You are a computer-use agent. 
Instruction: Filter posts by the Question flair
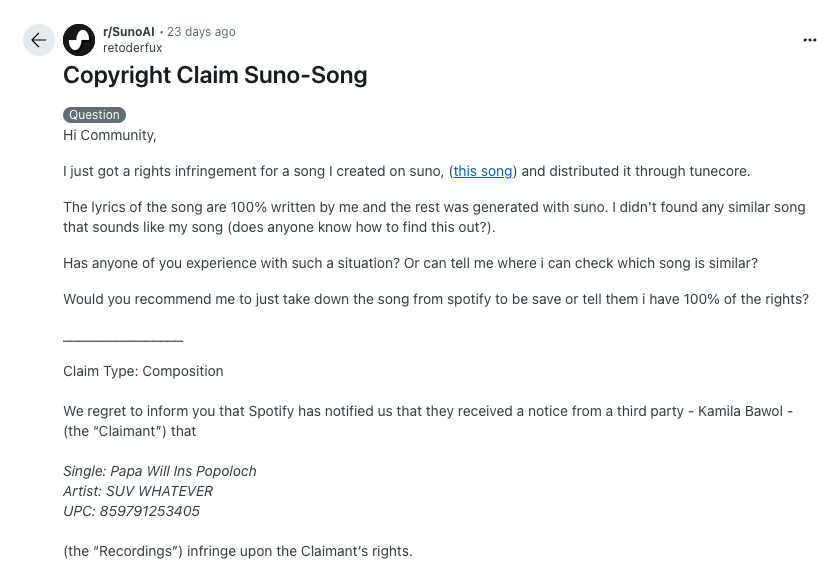(94, 115)
